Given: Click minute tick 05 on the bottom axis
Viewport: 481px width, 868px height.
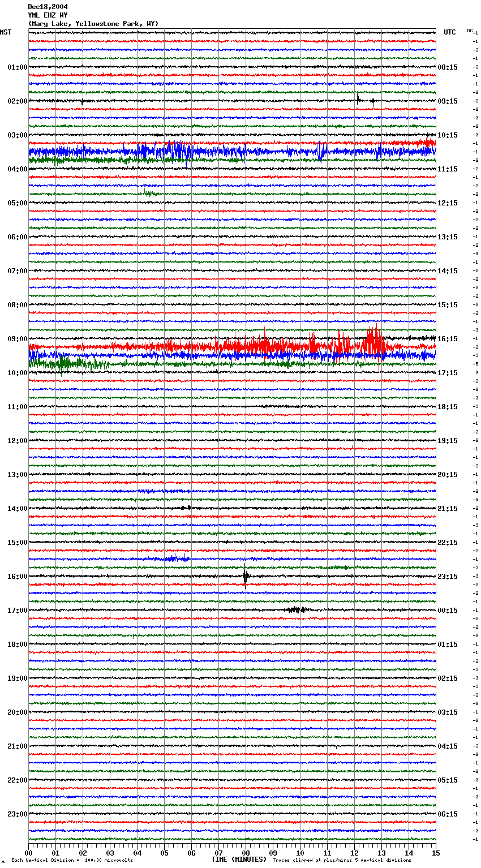Looking at the screenshot, I should pyautogui.click(x=164, y=853).
